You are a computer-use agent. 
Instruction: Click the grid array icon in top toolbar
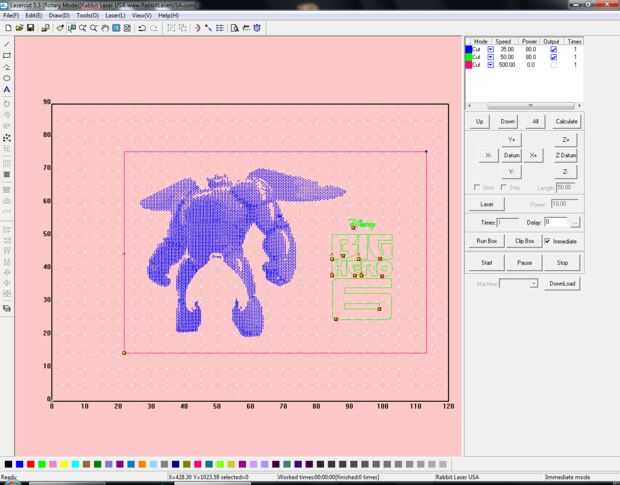pyautogui.click(x=220, y=28)
